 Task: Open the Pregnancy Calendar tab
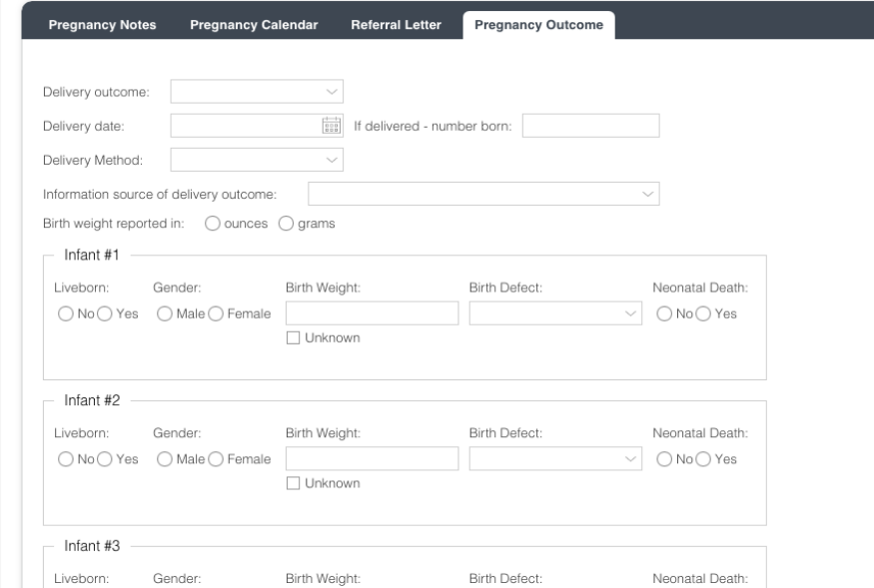coord(254,25)
